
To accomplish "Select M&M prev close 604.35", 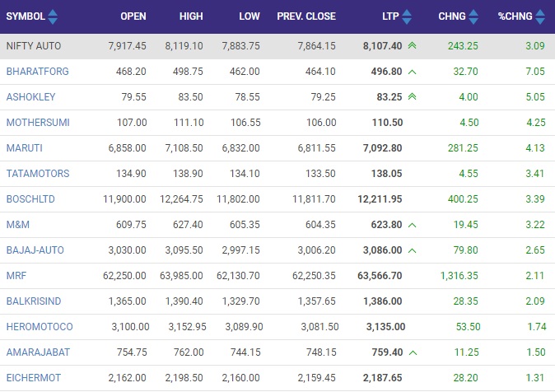I will 320,225.
